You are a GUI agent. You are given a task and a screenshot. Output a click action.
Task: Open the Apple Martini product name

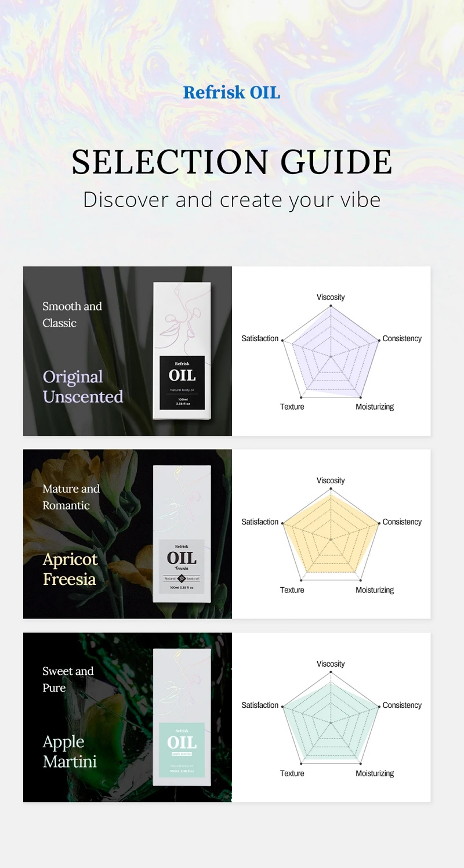[70, 751]
